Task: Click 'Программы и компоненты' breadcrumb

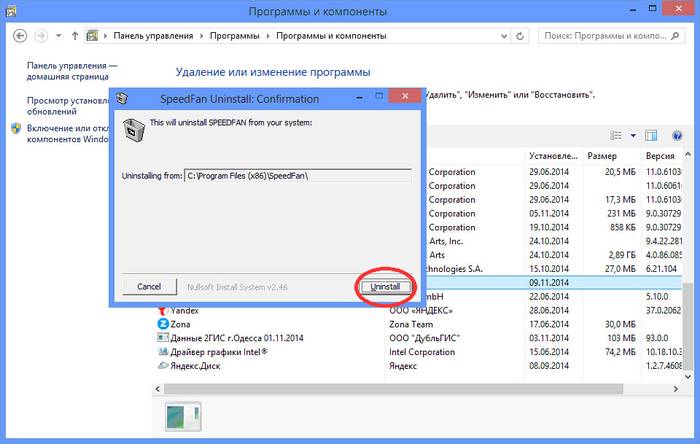Action: pyautogui.click(x=331, y=36)
